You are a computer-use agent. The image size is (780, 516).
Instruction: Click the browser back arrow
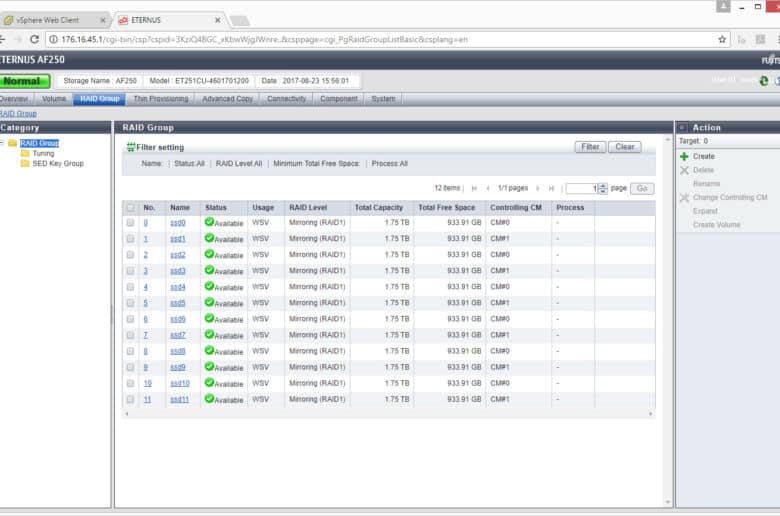point(2,39)
